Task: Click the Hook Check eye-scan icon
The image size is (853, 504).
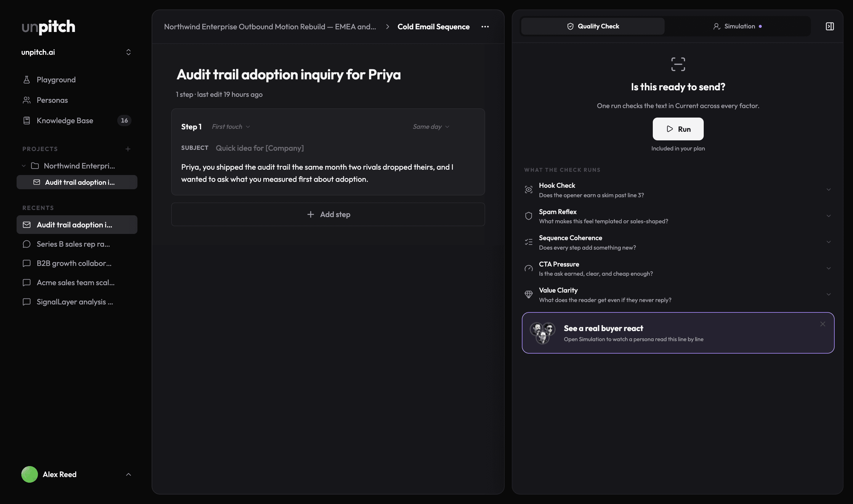Action: point(529,190)
